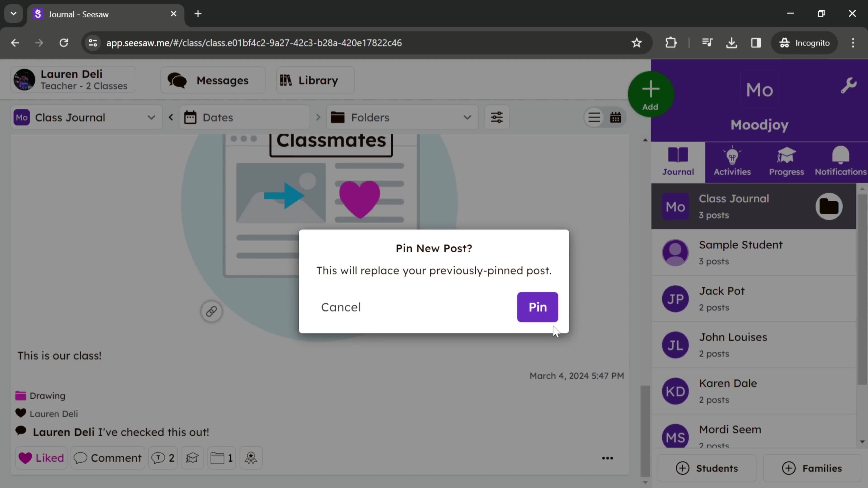Toggle the Liked heart button
The height and width of the screenshot is (488, 868).
[41, 458]
